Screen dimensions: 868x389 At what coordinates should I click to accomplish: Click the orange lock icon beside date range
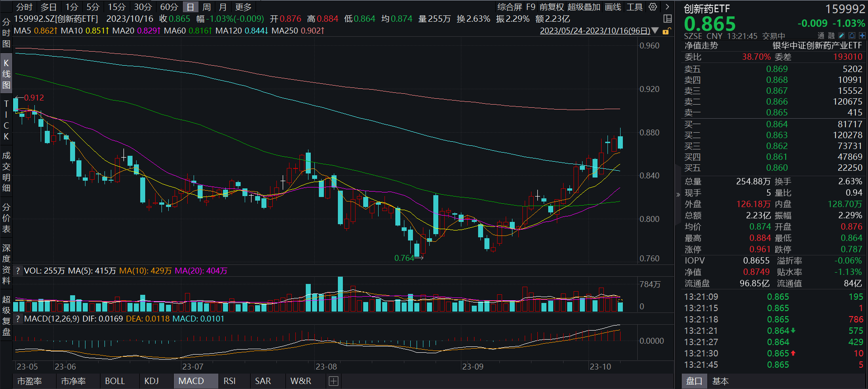666,31
